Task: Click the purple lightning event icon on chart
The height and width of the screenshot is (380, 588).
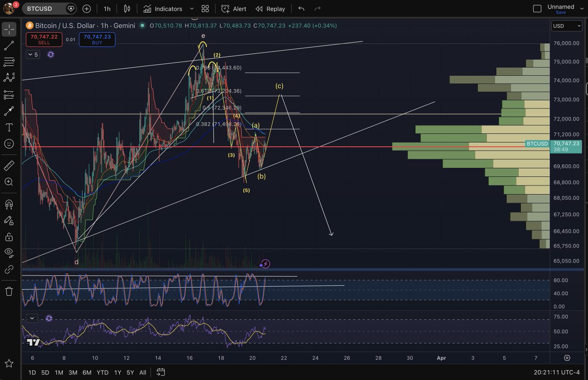Action: [265, 264]
